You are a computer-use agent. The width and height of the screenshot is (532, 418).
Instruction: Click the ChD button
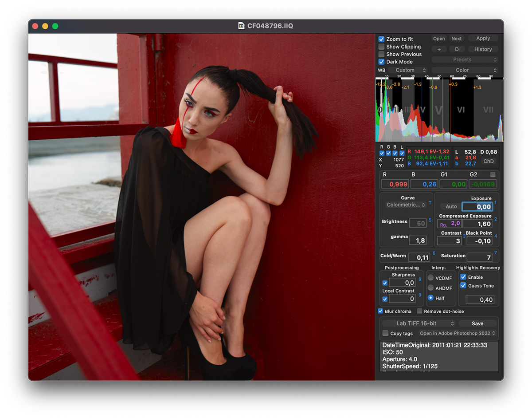488,162
